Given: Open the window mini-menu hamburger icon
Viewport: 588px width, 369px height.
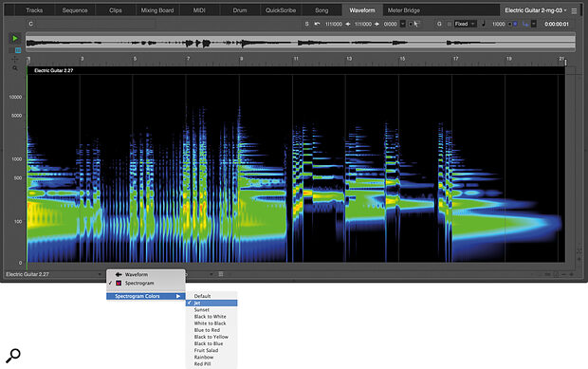Looking at the screenshot, I should point(574,10).
